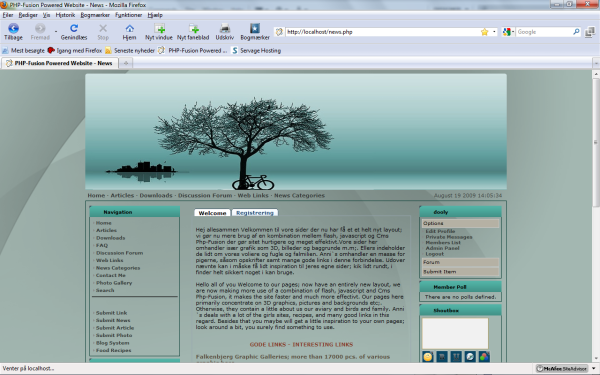Reload page with Genindlæs icon

pyautogui.click(x=74, y=31)
